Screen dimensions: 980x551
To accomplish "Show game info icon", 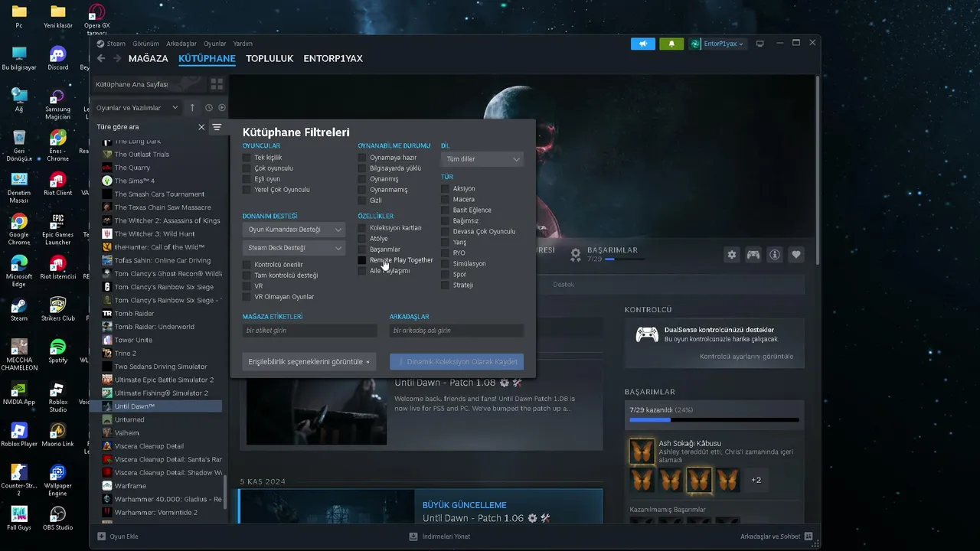I will point(775,255).
